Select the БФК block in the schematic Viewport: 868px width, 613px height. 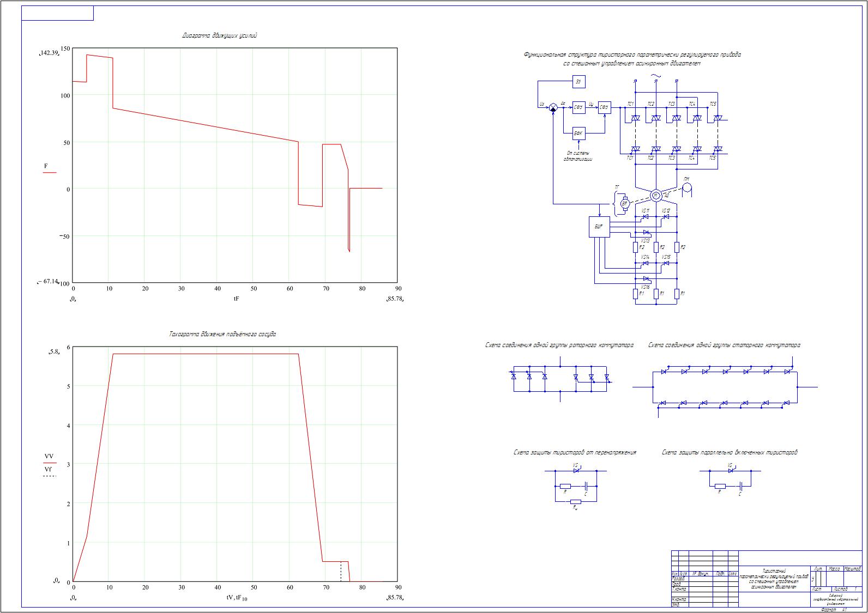579,133
